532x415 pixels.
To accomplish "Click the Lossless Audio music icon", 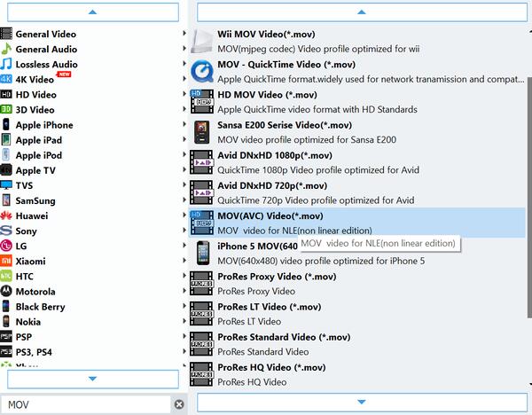I will point(7,65).
